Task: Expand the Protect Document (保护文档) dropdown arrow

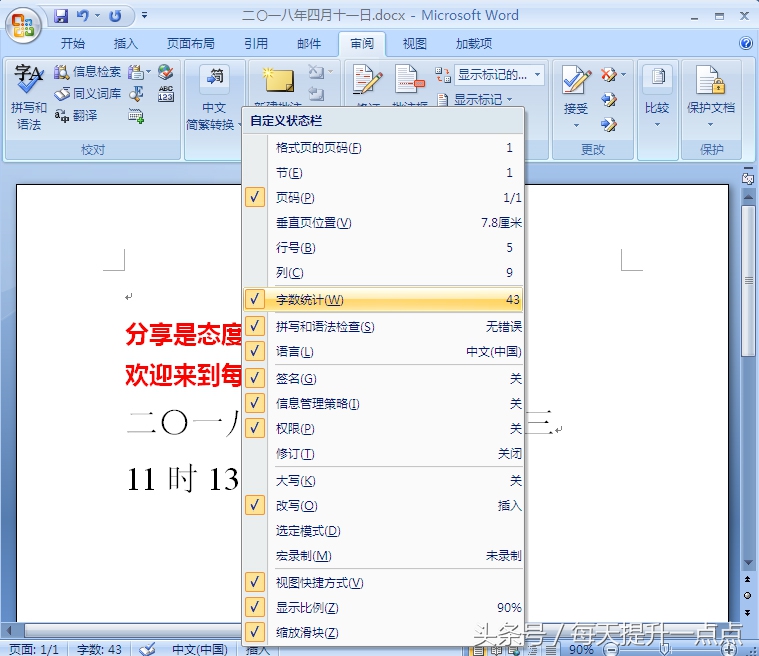Action: tap(710, 125)
